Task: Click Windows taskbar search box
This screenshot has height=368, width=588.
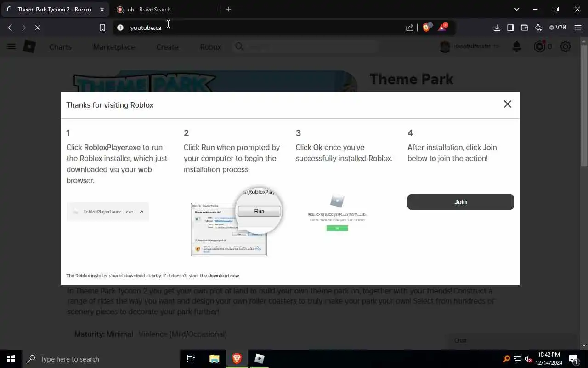Action: tap(101, 359)
